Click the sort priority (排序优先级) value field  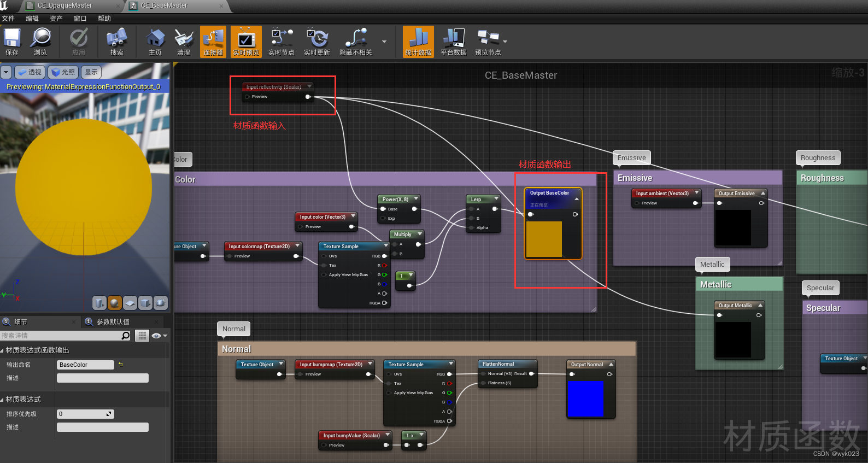(85, 414)
